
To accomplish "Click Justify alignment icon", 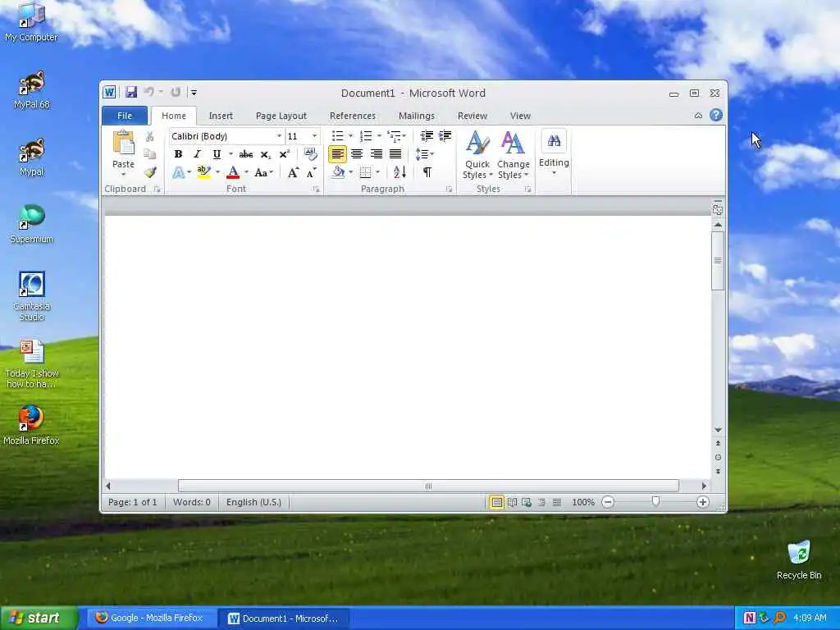I will click(395, 154).
